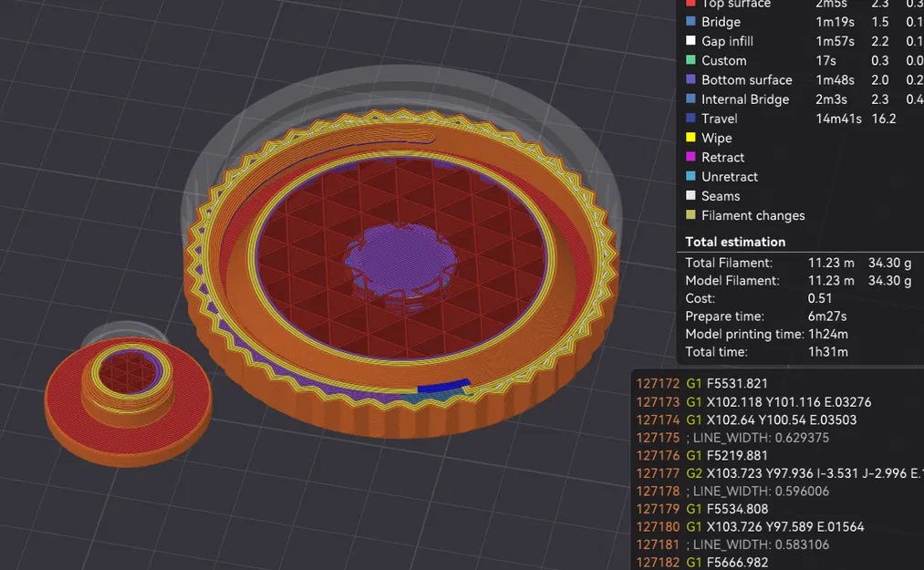The image size is (924, 570).
Task: Click Total Filament 11.23 m value
Action: pos(830,263)
